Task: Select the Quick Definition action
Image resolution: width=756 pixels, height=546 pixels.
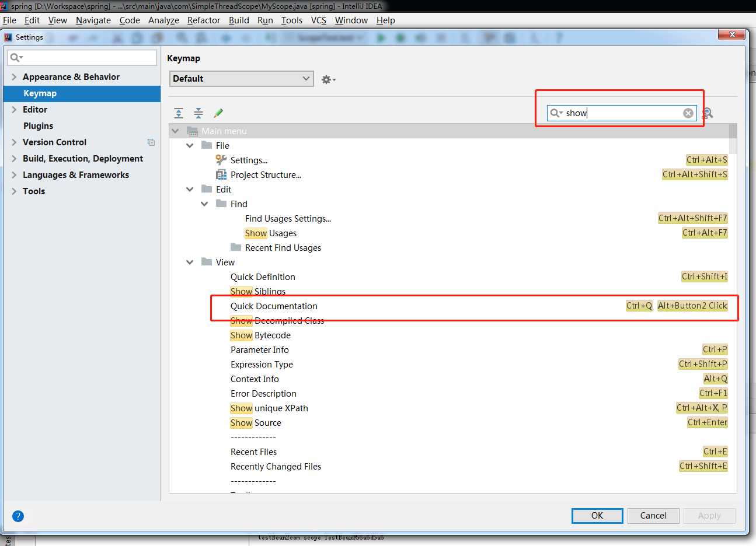Action: [x=263, y=277]
